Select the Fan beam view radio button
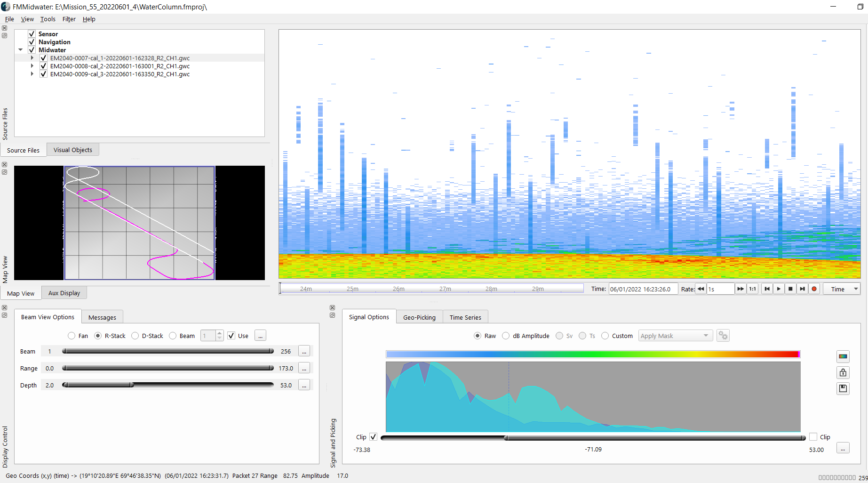Screen dimensions: 868x483 [x=72, y=336]
